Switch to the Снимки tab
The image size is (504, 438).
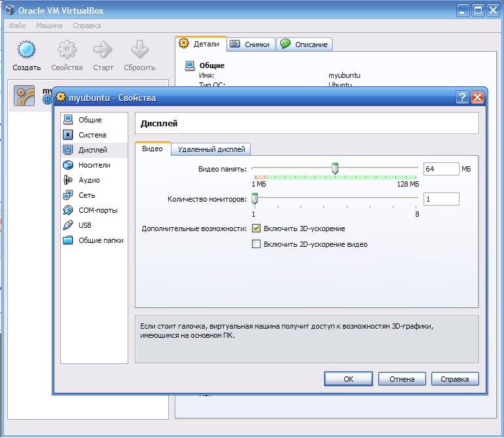[x=251, y=45]
